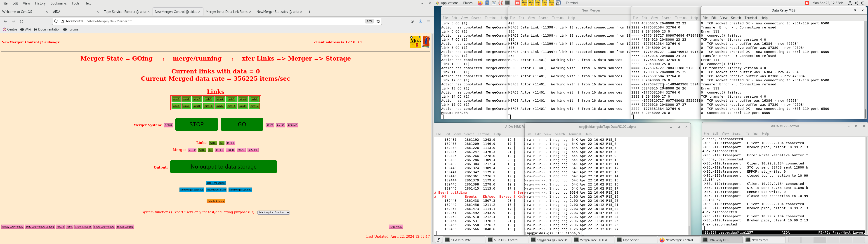Open the Firefox History menu
The height and width of the screenshot is (244, 868).
pyautogui.click(x=40, y=3)
